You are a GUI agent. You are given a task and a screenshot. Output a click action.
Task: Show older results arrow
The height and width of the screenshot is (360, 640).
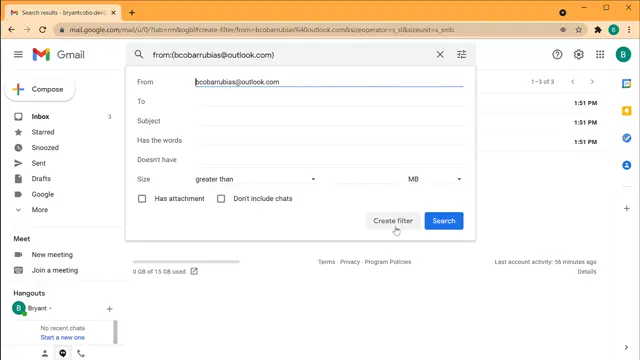(x=592, y=82)
